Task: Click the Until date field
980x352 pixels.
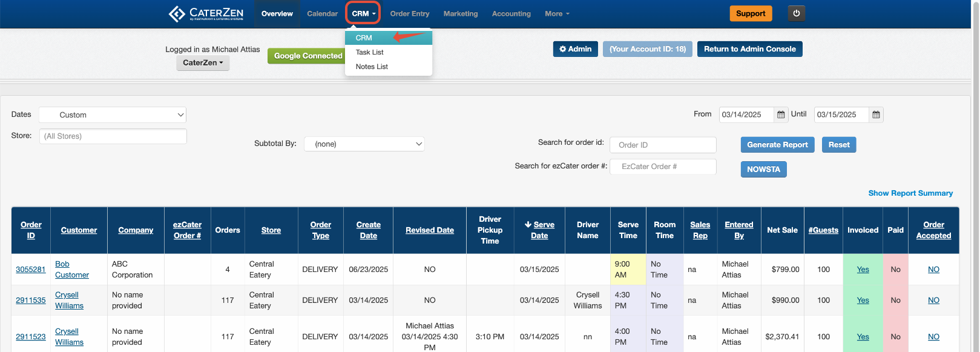Action: click(x=841, y=115)
